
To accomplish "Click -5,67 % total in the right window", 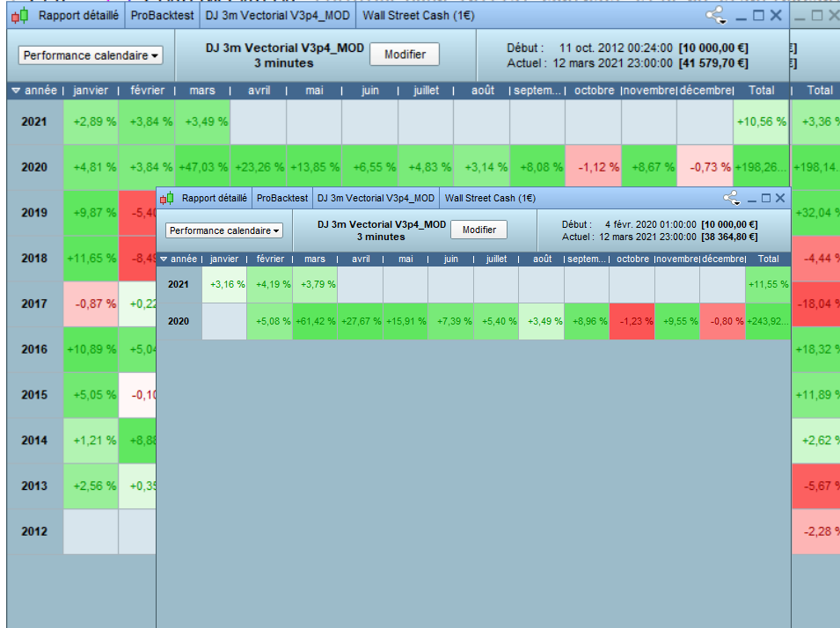I will pyautogui.click(x=816, y=486).
